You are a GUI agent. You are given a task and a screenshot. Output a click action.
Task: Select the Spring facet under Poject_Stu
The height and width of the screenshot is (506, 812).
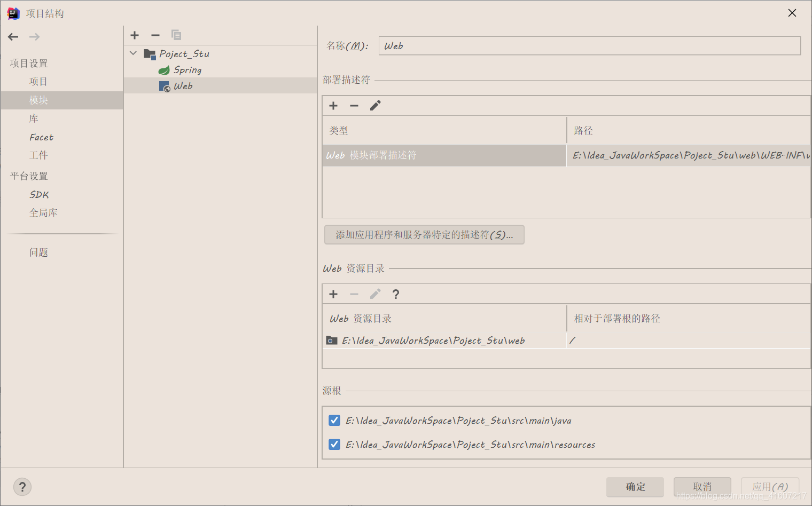187,69
